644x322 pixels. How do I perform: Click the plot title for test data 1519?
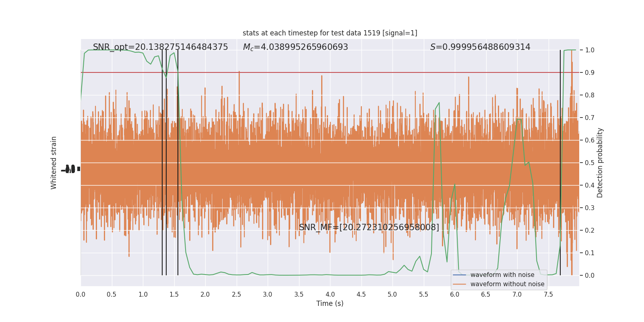(330, 33)
